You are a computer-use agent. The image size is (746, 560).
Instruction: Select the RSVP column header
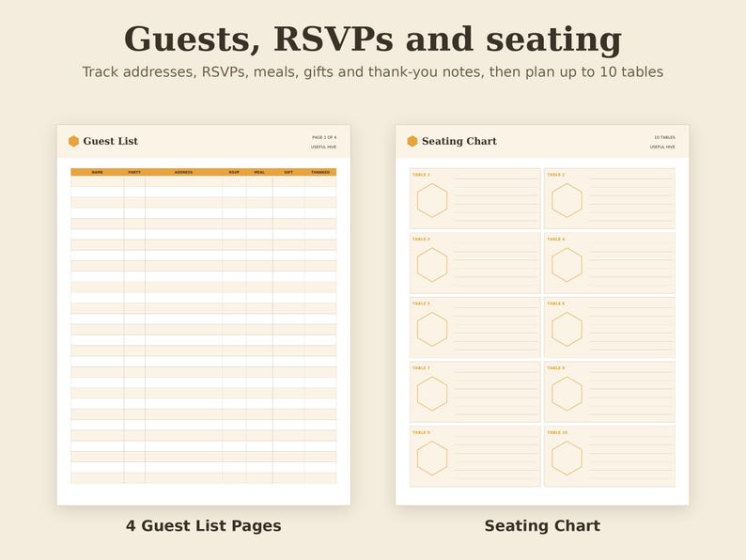tap(234, 172)
